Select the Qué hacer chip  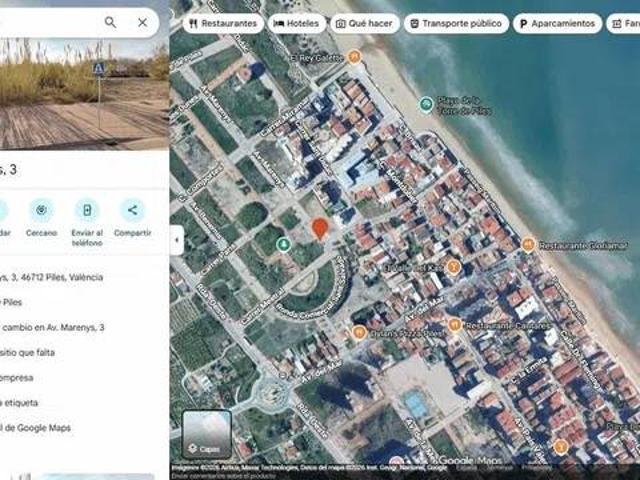point(364,24)
